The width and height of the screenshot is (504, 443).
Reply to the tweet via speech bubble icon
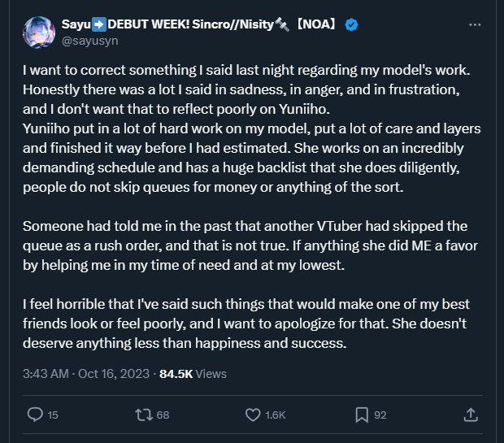pos(35,415)
